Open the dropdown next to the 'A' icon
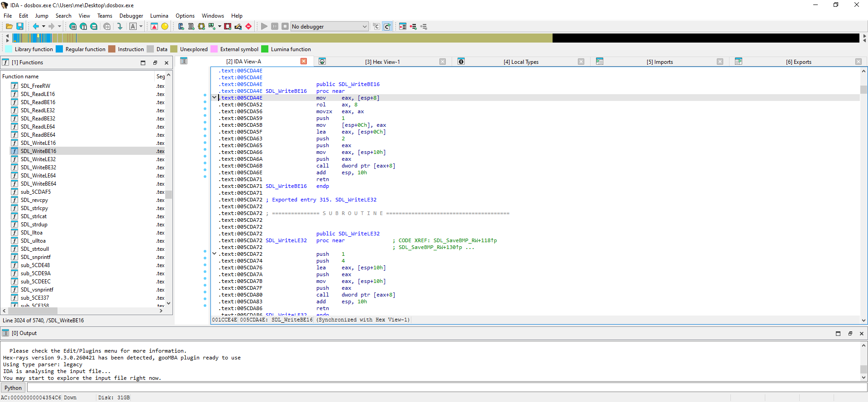This screenshot has width=868, height=402. point(141,26)
